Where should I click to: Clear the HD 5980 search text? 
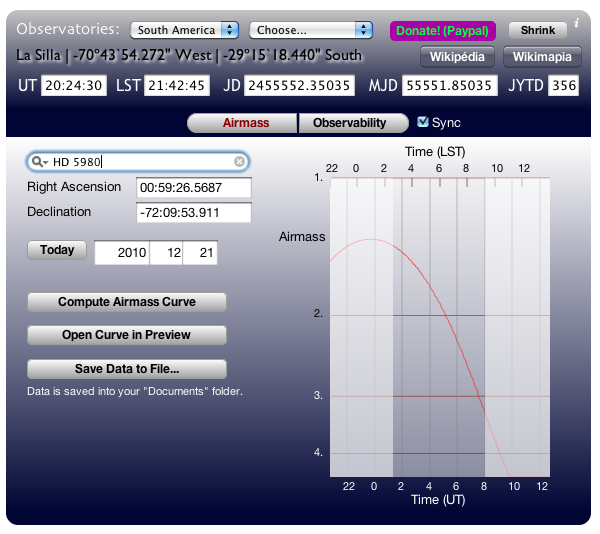[x=239, y=162]
